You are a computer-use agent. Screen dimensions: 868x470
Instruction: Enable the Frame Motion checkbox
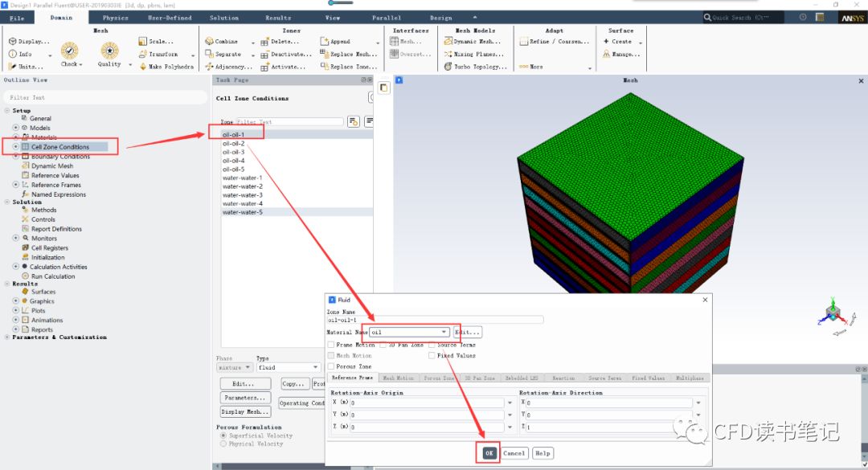(331, 345)
